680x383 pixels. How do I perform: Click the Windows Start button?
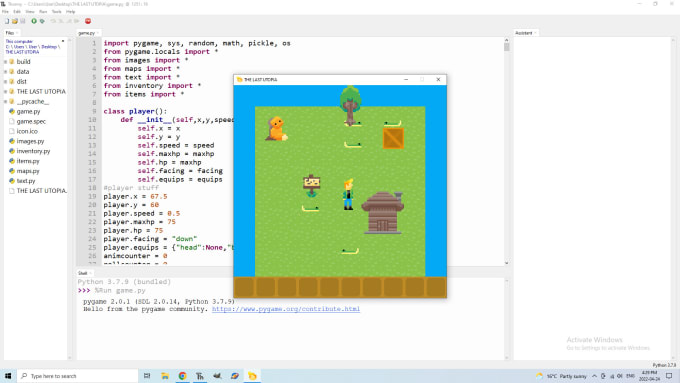coord(8,376)
